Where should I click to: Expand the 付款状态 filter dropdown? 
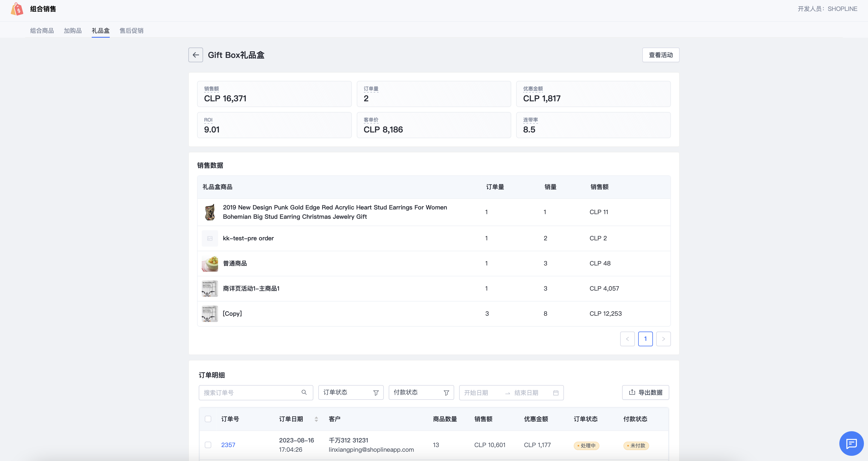click(x=421, y=392)
